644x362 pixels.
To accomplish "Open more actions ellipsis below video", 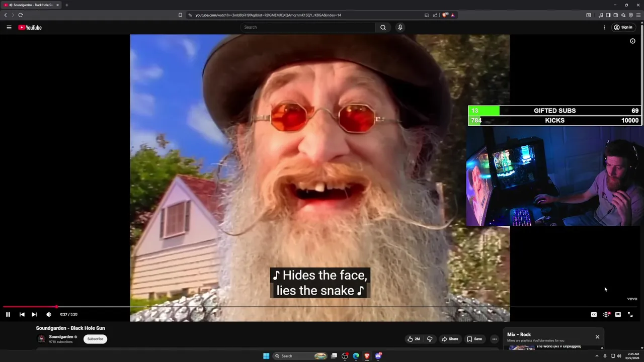I will tap(495, 339).
